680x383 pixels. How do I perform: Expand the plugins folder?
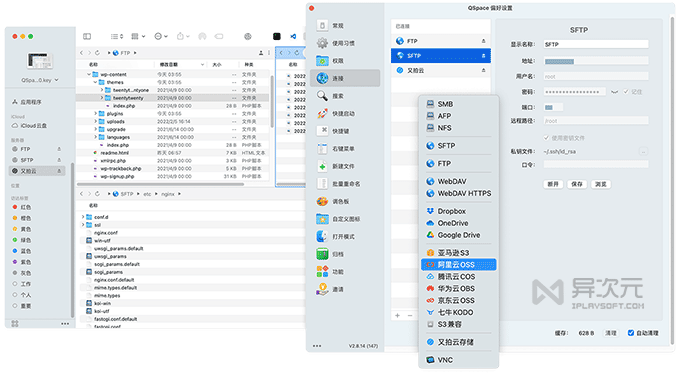tap(95, 114)
